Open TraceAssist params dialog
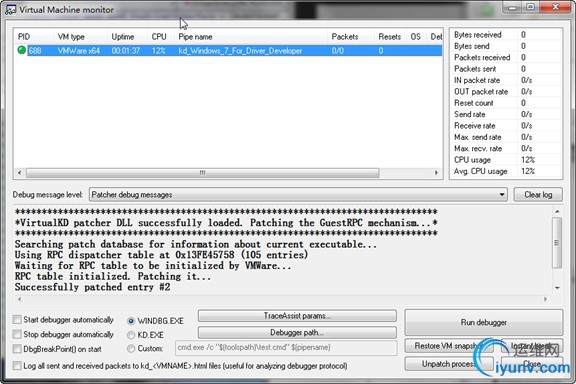The image size is (576, 384). point(297,316)
